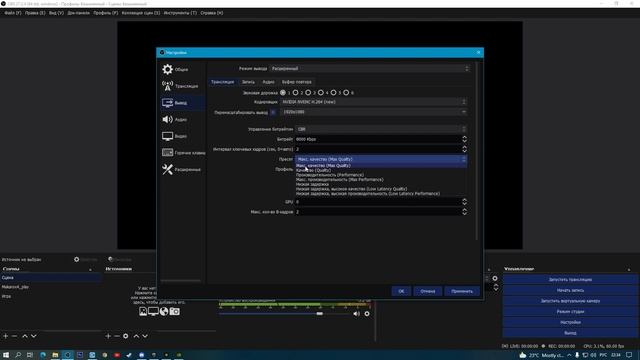Open the Video (Видео) monitor section
Screen dimensions: 640x360
click(x=175, y=136)
